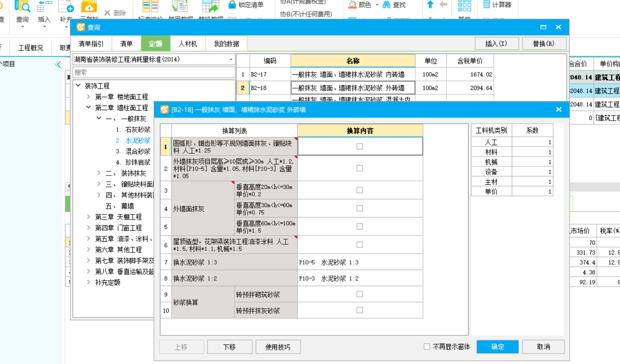Click the 补充 toolbar icon
Viewport: 620px width, 364px height.
pyautogui.click(x=66, y=7)
